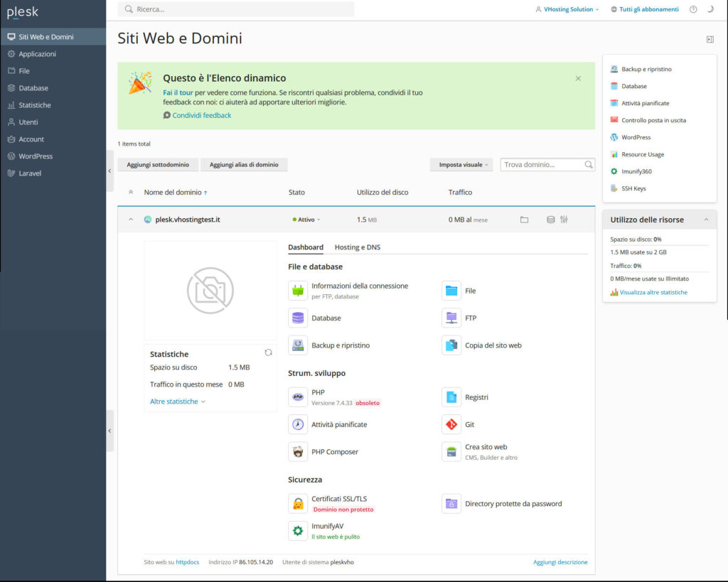The image size is (728, 582).
Task: Toggle the right sidebar panel icon
Action: coord(710,40)
